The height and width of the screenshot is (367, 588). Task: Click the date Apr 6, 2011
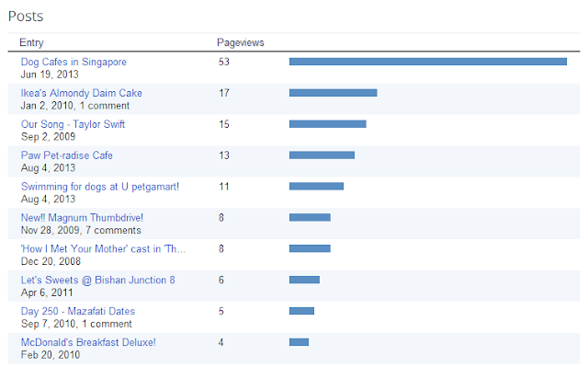coord(47,292)
